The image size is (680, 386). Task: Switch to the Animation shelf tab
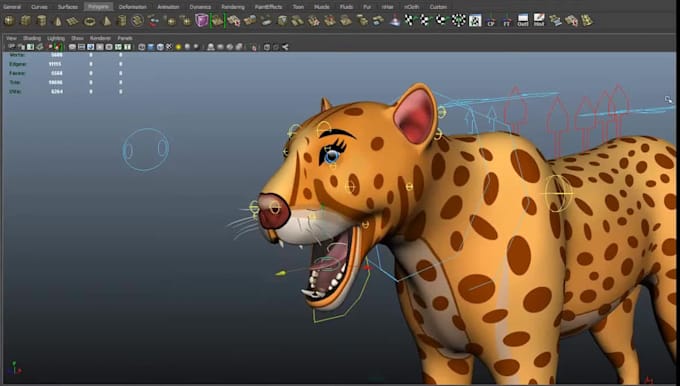[168, 7]
